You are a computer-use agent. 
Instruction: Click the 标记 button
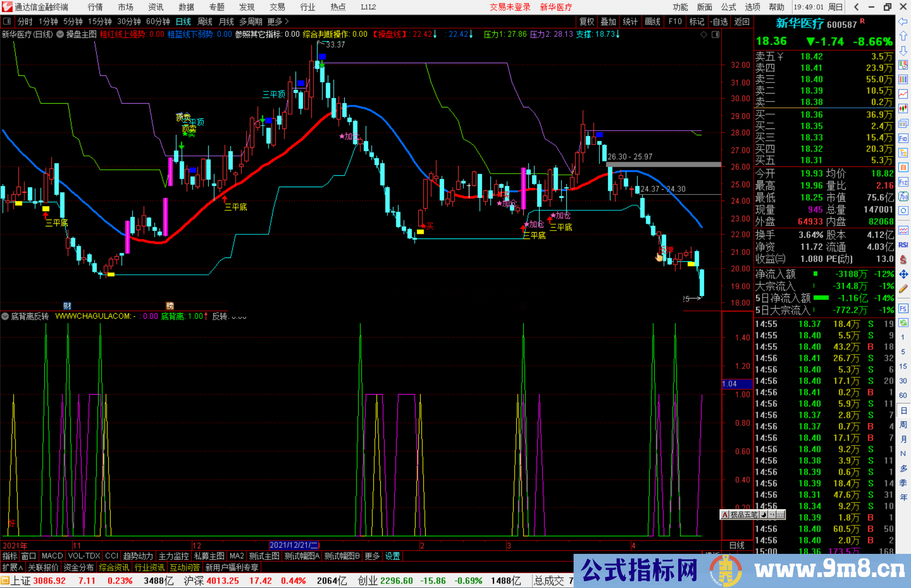click(x=697, y=21)
